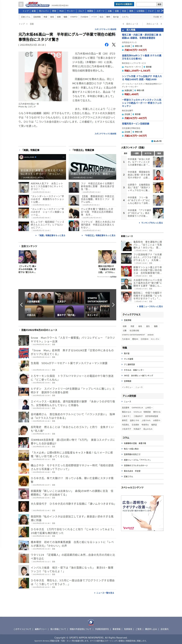This screenshot has width=182, height=644.
Task: Open Yahoo 広告の透明性 banner
Action: [x=142, y=513]
